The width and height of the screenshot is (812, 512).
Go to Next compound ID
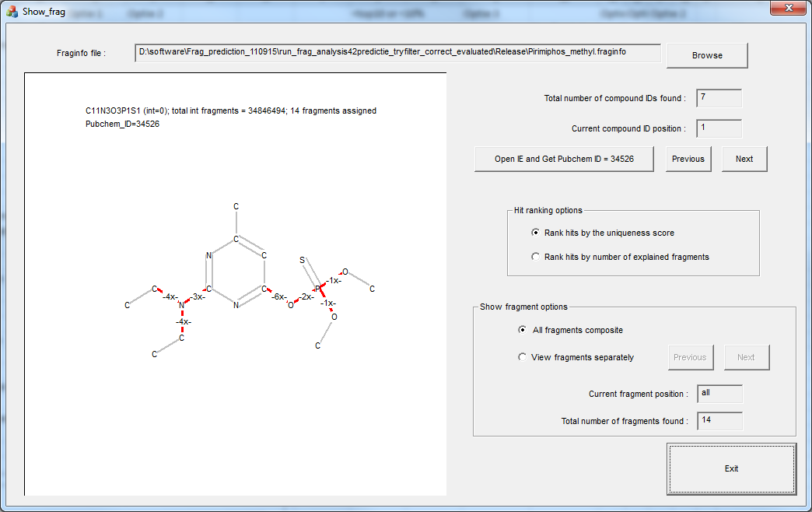coord(744,159)
